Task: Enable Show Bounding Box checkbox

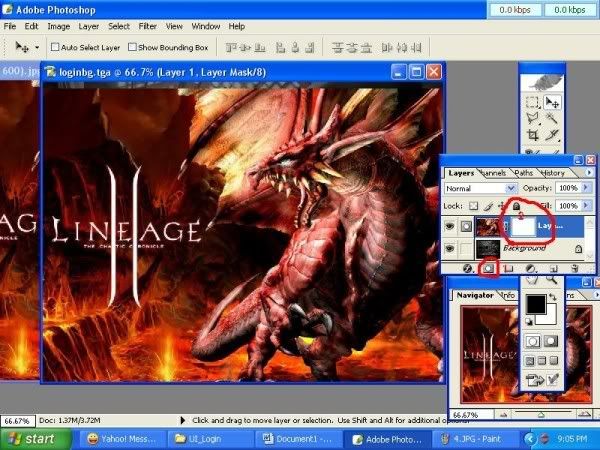Action: point(132,47)
